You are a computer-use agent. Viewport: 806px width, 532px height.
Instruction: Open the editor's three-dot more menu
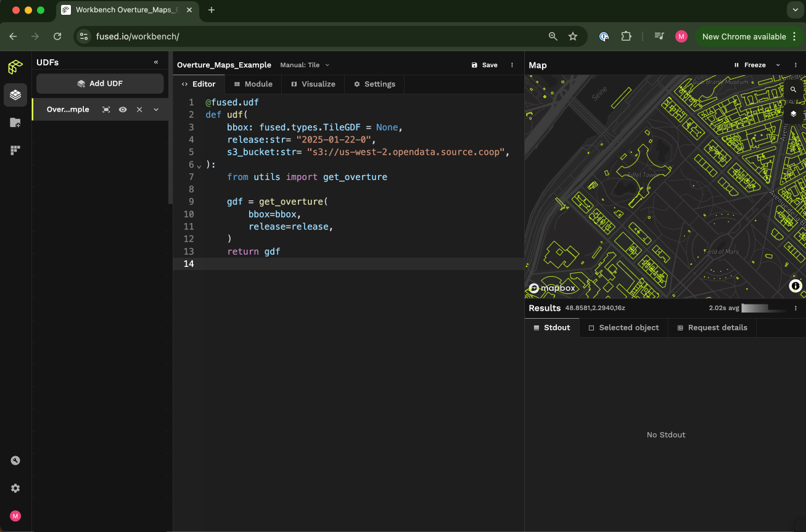[x=512, y=65]
